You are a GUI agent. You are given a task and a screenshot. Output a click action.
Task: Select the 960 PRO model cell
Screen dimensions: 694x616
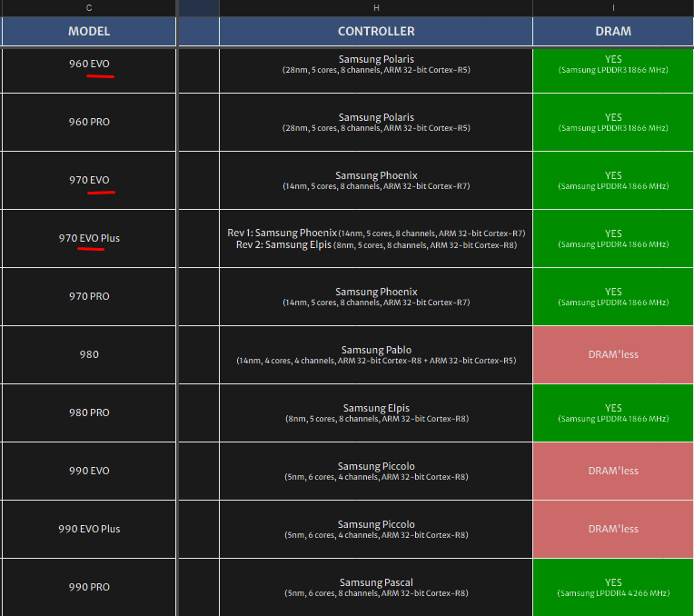(89, 123)
